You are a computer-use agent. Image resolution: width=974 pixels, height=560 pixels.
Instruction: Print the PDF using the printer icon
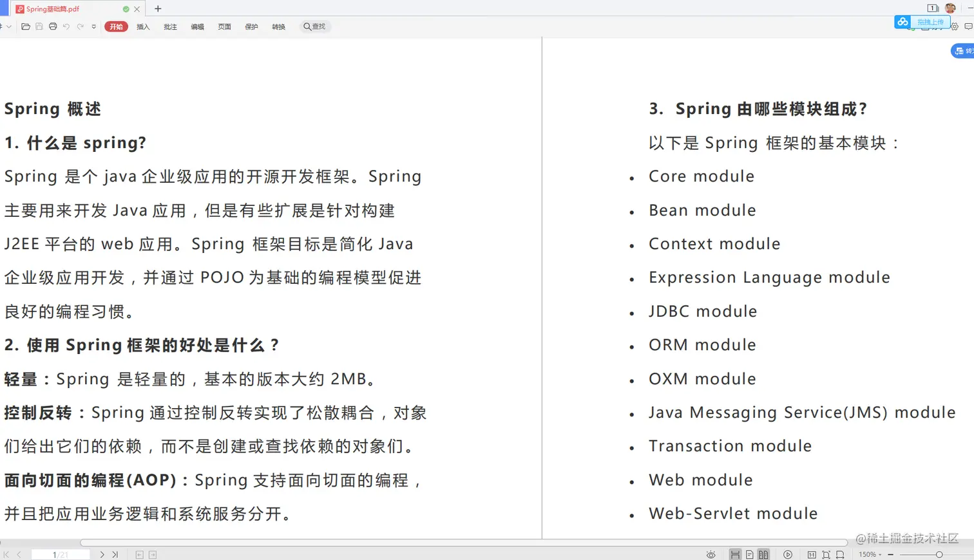(53, 26)
